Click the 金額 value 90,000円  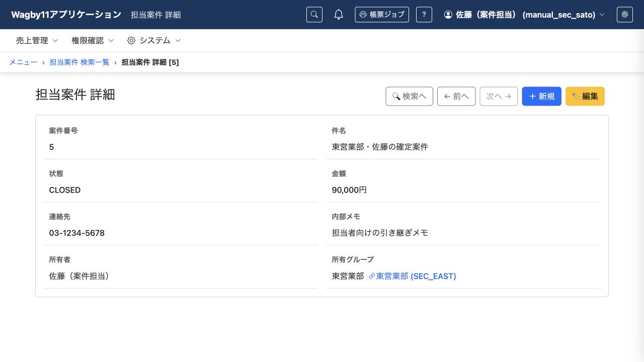tap(349, 190)
